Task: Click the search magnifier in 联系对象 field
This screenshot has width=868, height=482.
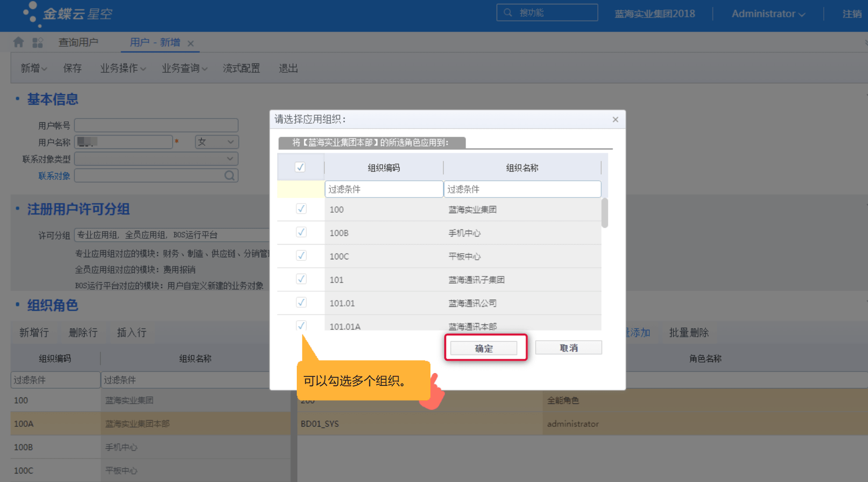Action: [x=229, y=176]
